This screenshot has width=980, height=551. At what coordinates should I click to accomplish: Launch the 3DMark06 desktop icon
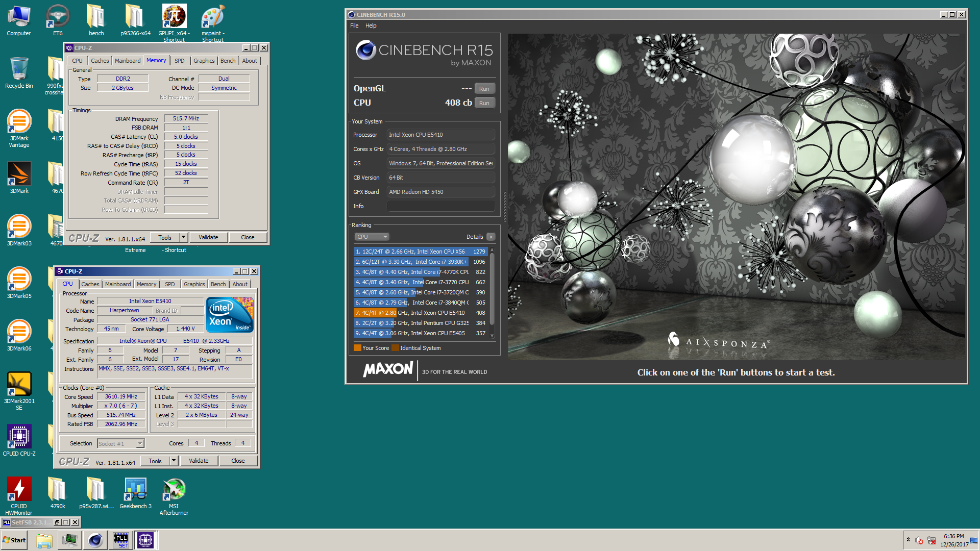[x=19, y=335]
